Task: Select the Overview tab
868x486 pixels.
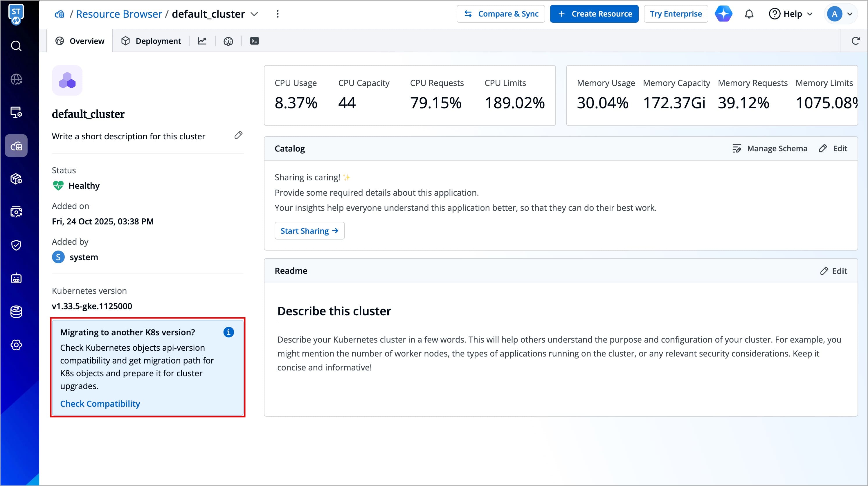Action: click(x=80, y=41)
